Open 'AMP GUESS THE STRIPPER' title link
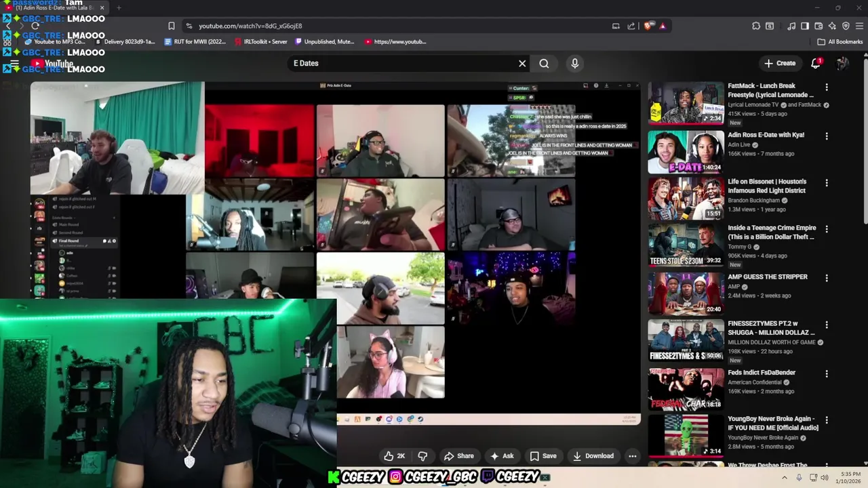Screen dimensions: 868x488 [768, 277]
